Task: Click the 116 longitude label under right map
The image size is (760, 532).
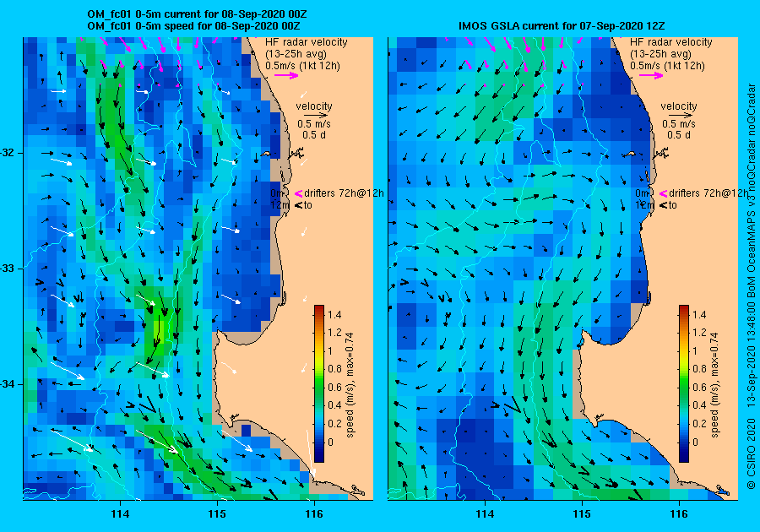Action: (x=679, y=514)
